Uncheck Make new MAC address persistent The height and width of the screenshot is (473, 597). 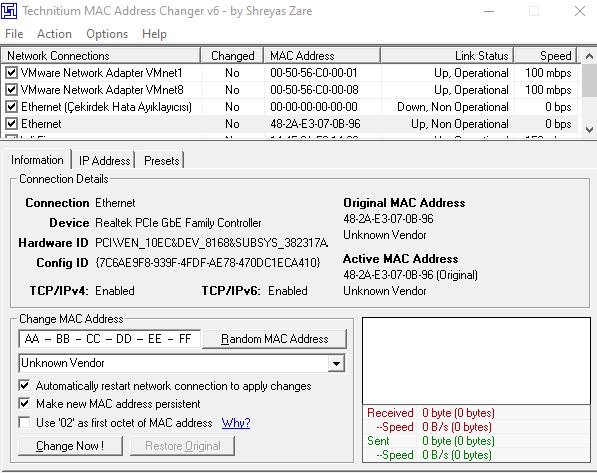point(24,403)
